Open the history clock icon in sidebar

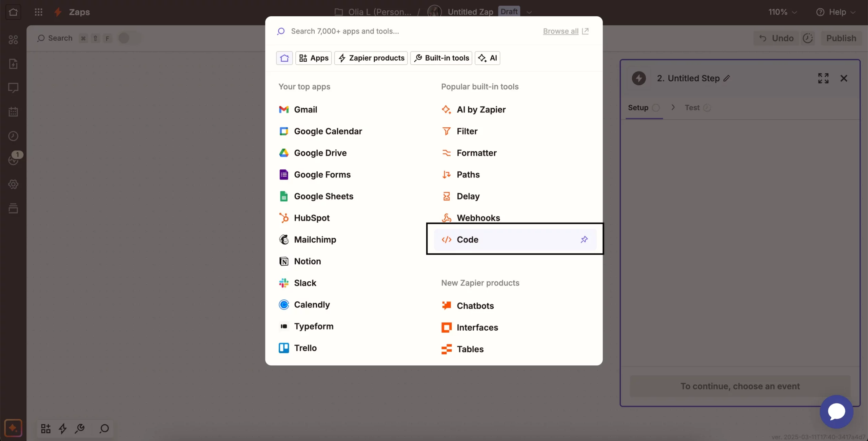point(13,136)
